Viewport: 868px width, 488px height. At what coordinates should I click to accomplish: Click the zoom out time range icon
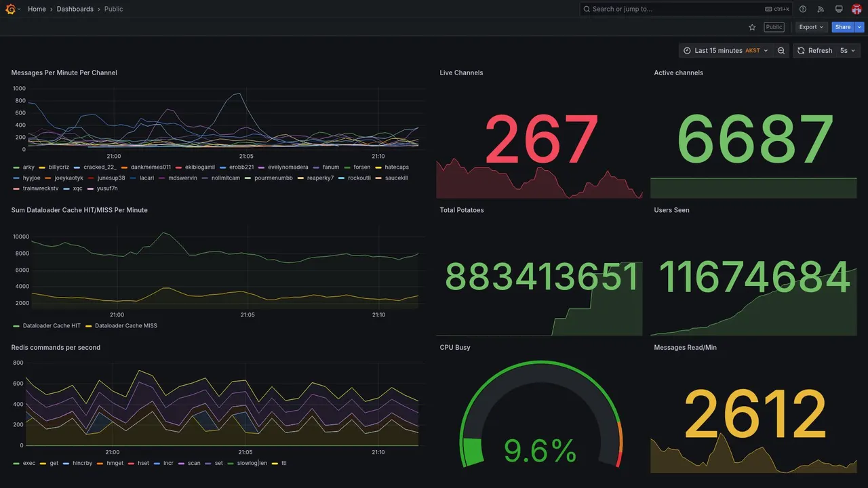pyautogui.click(x=781, y=51)
